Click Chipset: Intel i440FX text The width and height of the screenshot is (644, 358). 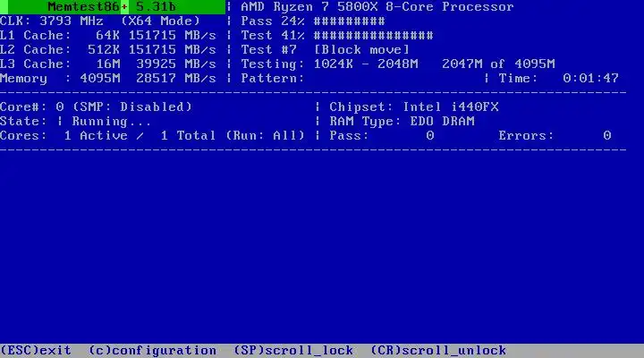414,107
